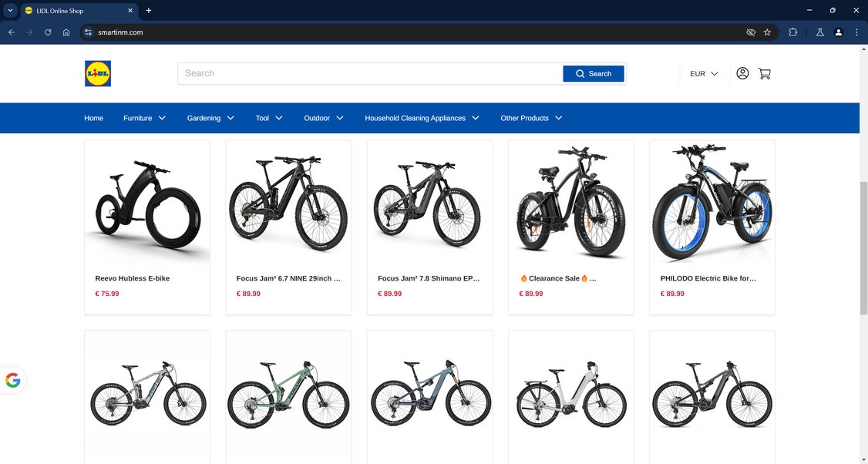Open the user account icon
Viewport: 868px width, 464px height.
(x=742, y=73)
